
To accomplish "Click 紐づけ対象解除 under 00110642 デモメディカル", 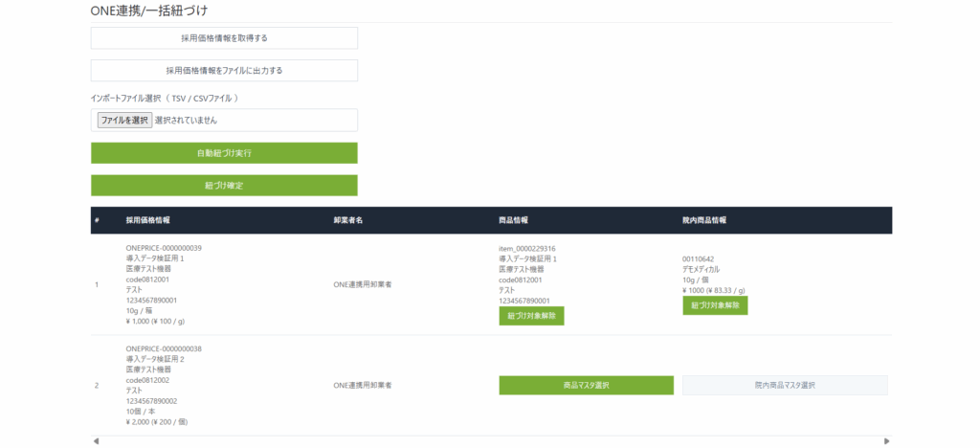I will click(x=715, y=305).
